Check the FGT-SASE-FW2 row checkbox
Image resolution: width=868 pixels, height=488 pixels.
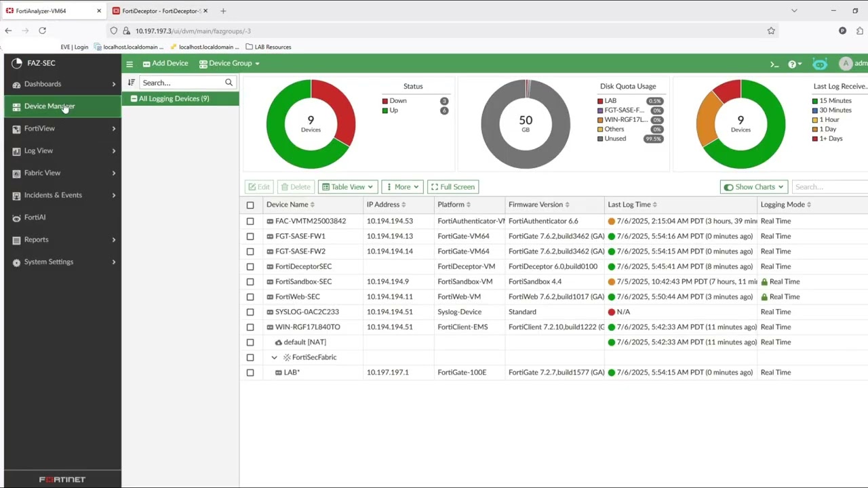250,251
